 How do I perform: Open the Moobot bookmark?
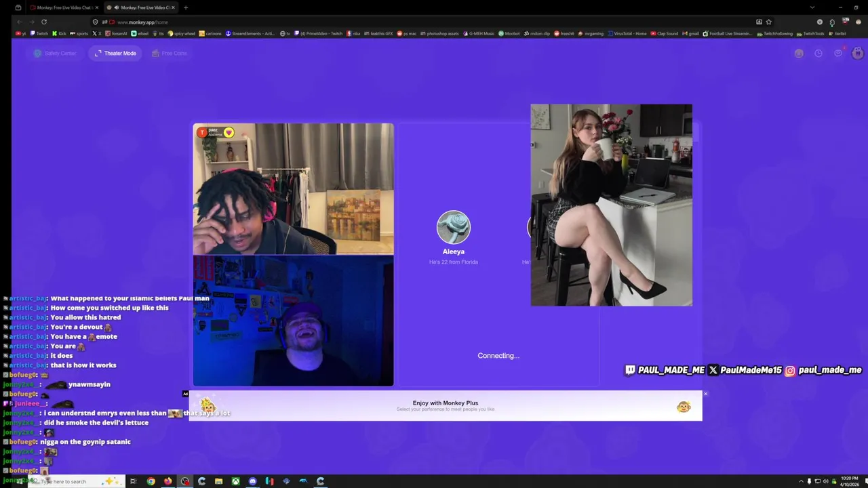509,33
